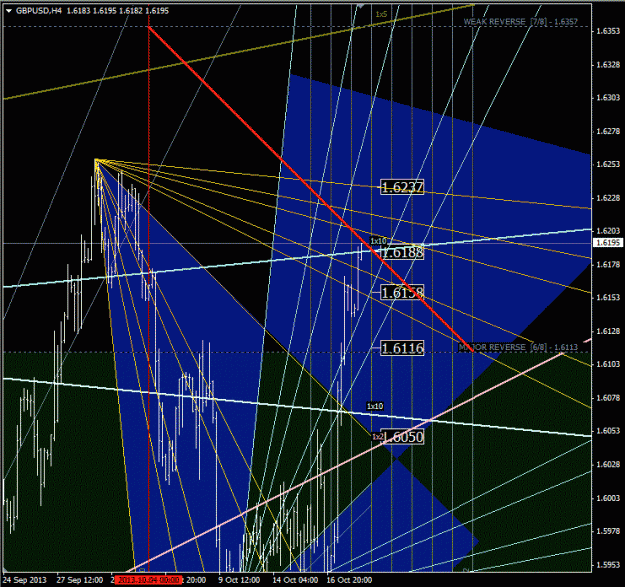625x587 pixels.
Task: Open the chart menu triangle beside GBPUSD,H4
Action: [9, 11]
